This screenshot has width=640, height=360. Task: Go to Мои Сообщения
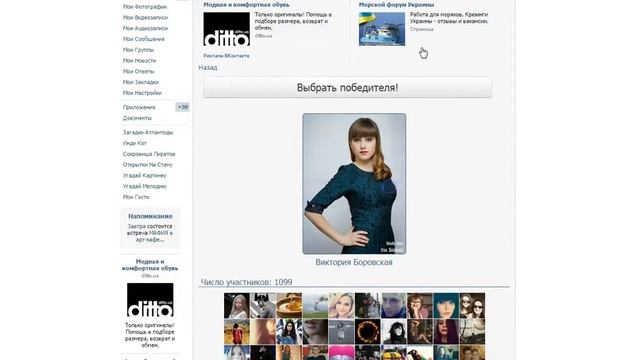[144, 39]
